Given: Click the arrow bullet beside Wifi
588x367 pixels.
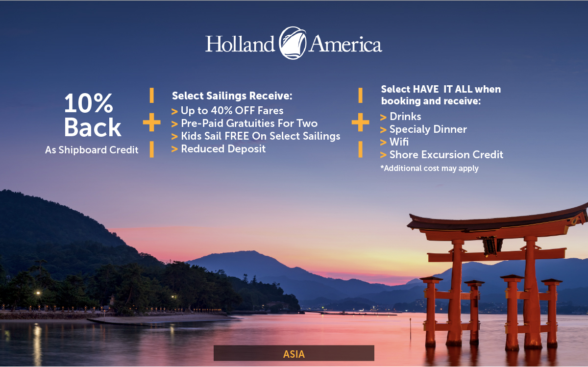Looking at the screenshot, I should point(383,143).
